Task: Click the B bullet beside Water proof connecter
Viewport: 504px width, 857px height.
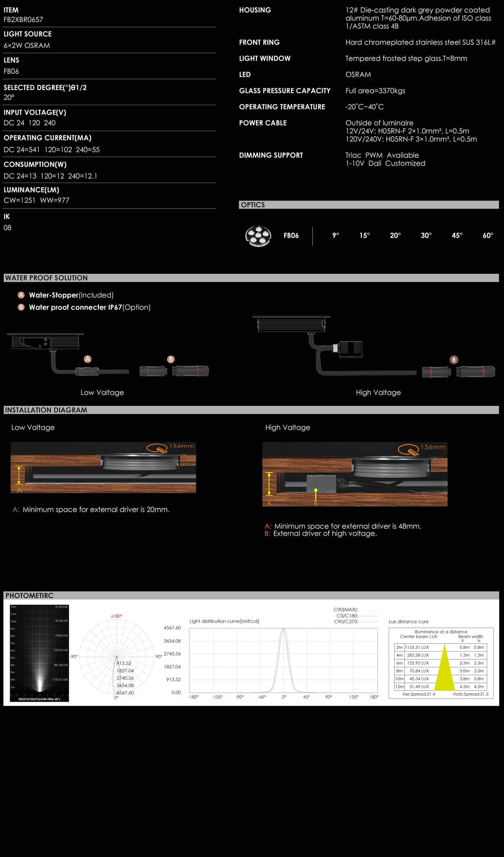Action: 21,307
